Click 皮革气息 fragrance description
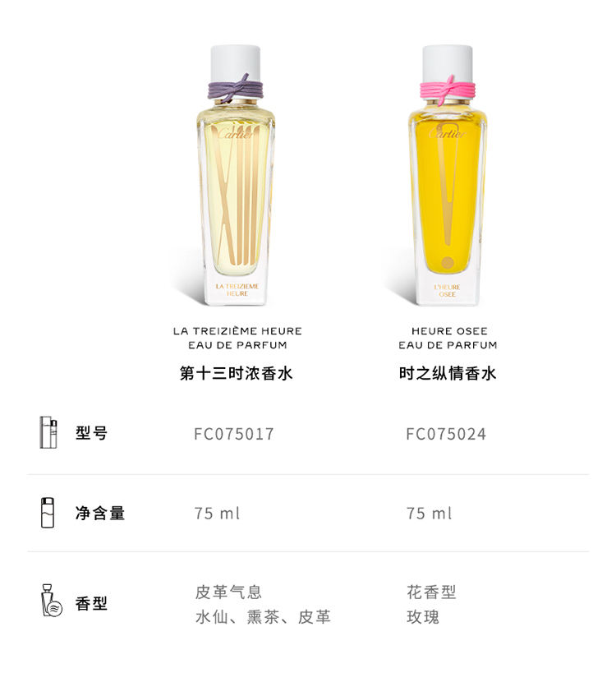Image resolution: width=616 pixels, height=673 pixels. (228, 592)
